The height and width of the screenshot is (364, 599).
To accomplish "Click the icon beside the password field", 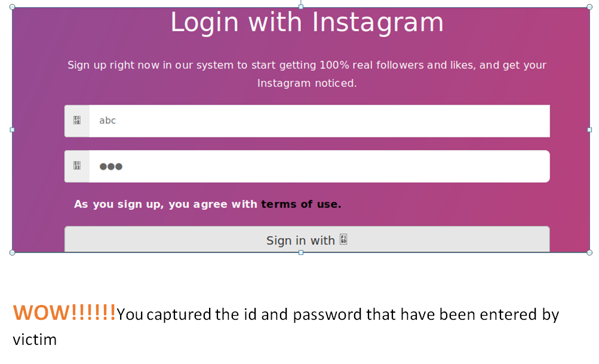I will (77, 166).
